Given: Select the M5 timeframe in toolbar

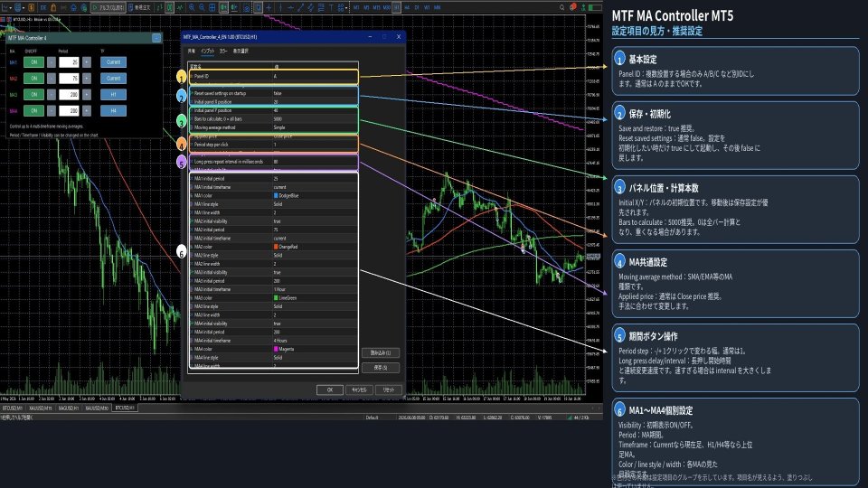Looking at the screenshot, I should click(x=366, y=8).
